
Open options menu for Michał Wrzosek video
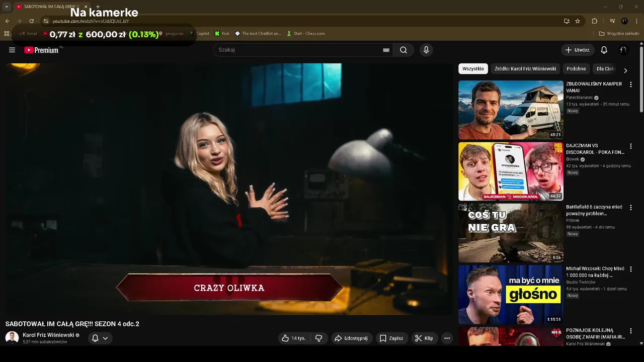(631, 269)
